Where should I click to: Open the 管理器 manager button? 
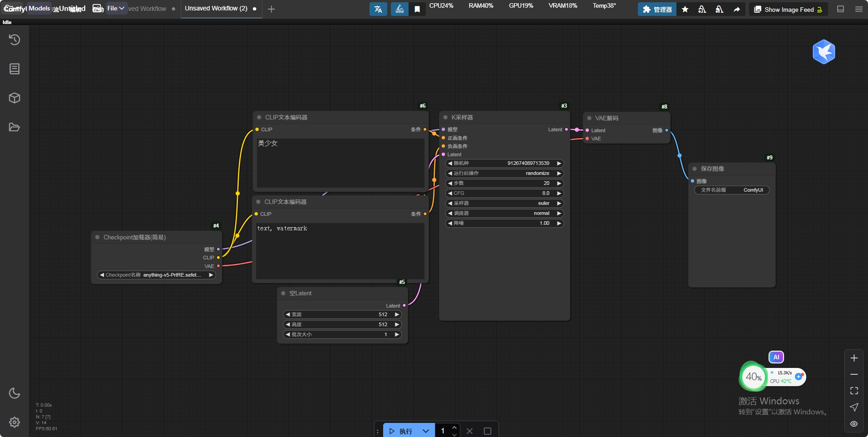tap(657, 9)
